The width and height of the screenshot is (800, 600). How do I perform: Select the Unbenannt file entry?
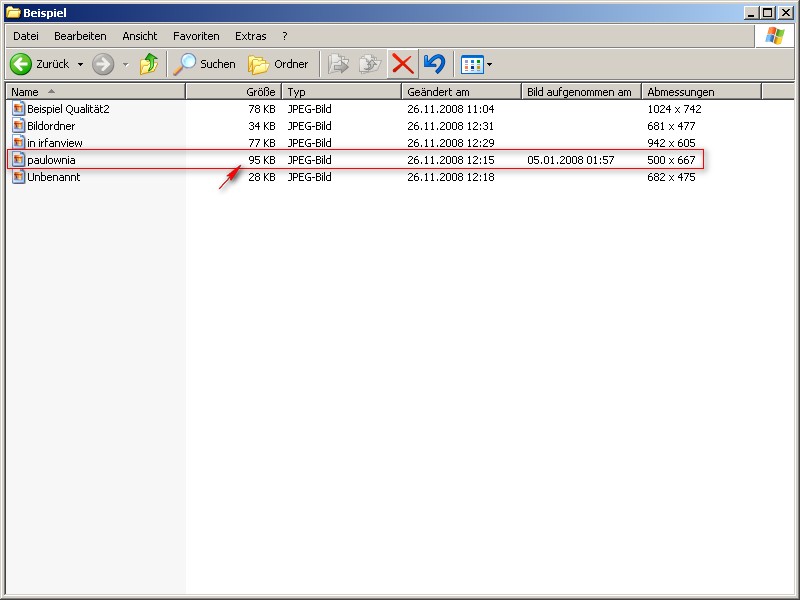(53, 177)
